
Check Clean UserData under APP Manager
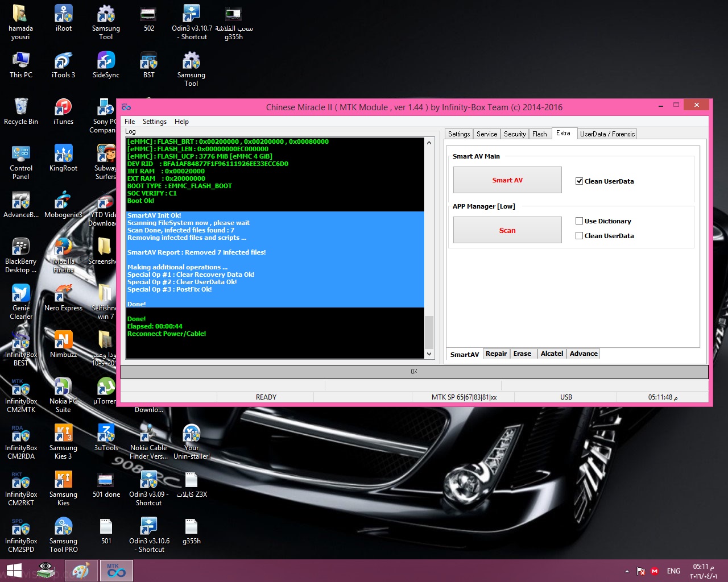pos(579,236)
